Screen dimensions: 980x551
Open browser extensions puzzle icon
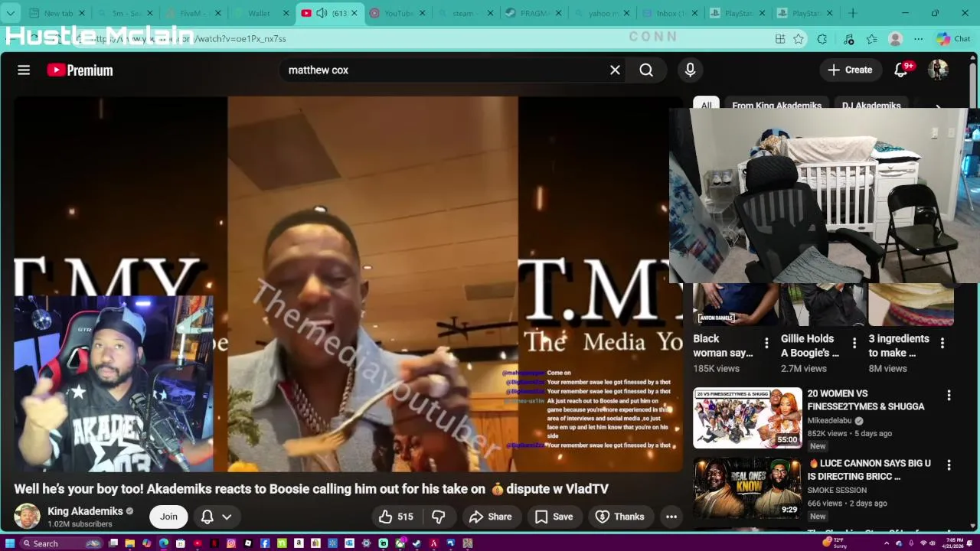(x=822, y=39)
